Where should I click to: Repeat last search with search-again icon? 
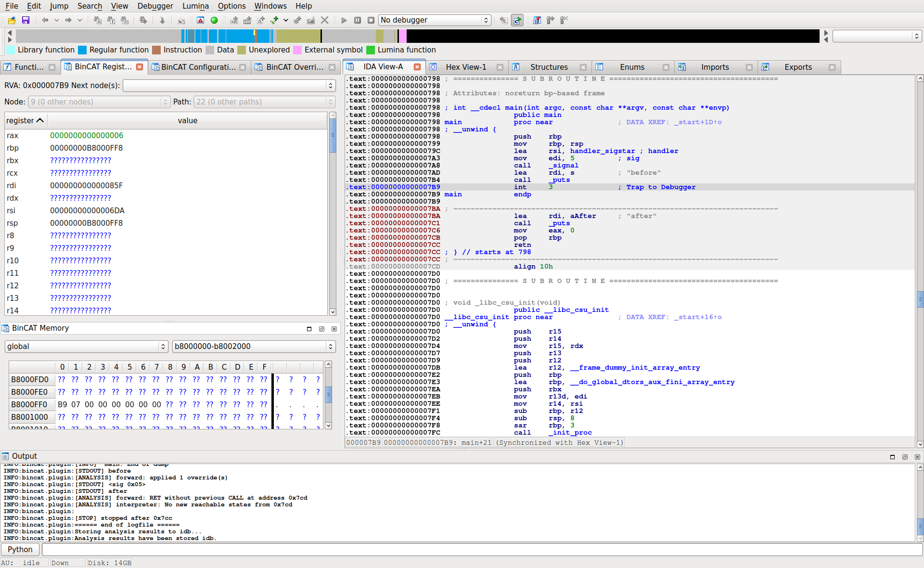tap(143, 20)
